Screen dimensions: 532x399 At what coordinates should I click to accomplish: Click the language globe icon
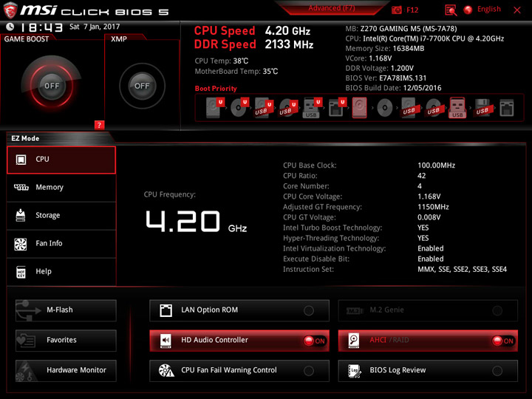coord(468,10)
